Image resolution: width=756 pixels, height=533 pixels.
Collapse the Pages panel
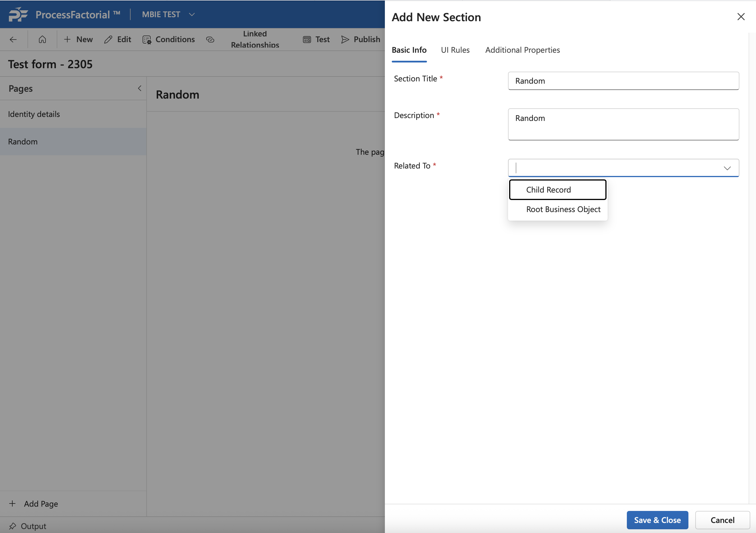(140, 88)
